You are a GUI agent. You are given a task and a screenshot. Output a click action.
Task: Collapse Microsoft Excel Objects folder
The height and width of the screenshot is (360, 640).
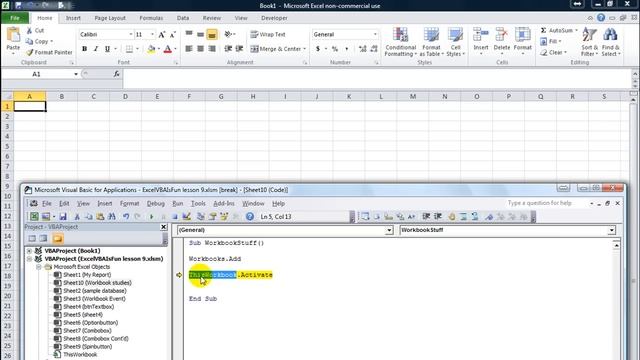point(38,267)
